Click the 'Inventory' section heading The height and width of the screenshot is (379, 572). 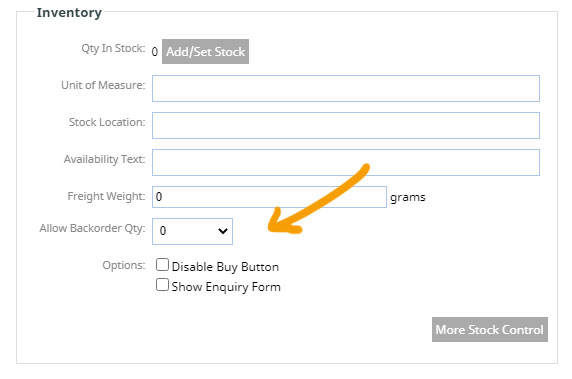click(69, 12)
